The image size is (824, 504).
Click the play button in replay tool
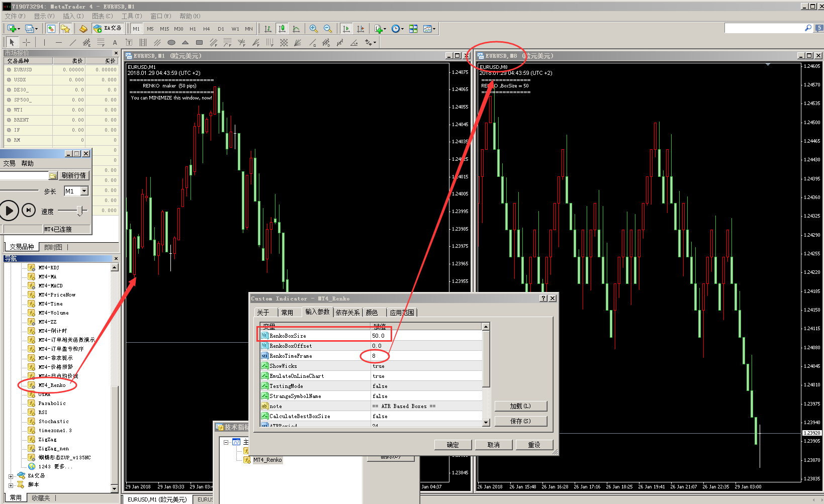click(9, 211)
